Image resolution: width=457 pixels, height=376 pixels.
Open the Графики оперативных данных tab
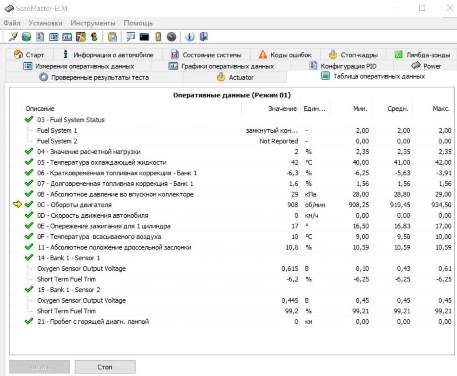coord(221,66)
